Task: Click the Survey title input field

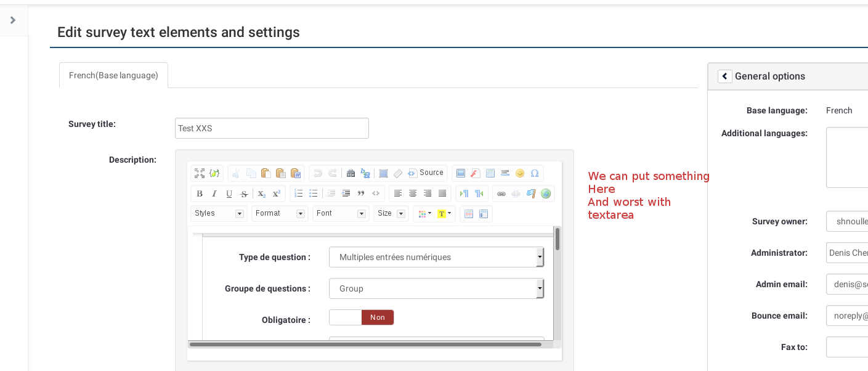Action: point(272,128)
